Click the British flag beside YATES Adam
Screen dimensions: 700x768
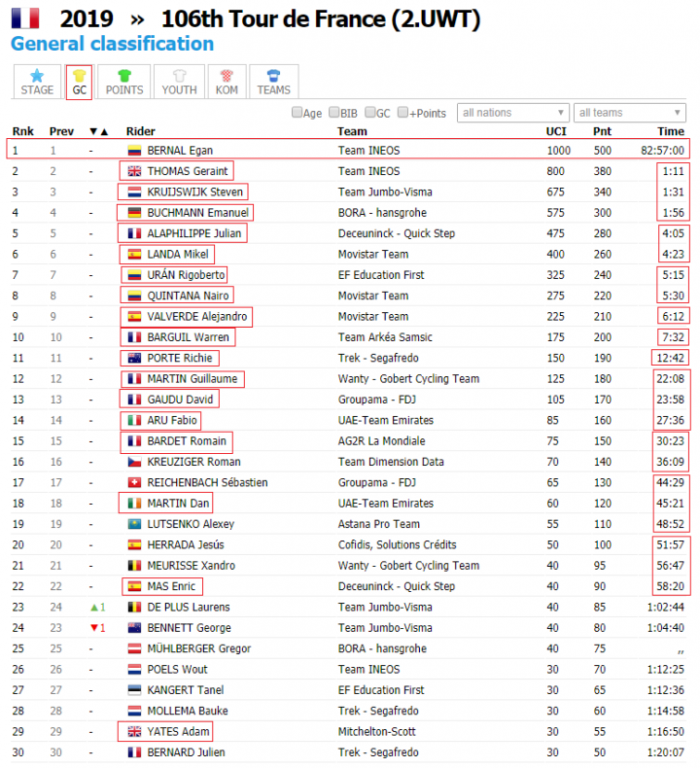pyautogui.click(x=134, y=732)
